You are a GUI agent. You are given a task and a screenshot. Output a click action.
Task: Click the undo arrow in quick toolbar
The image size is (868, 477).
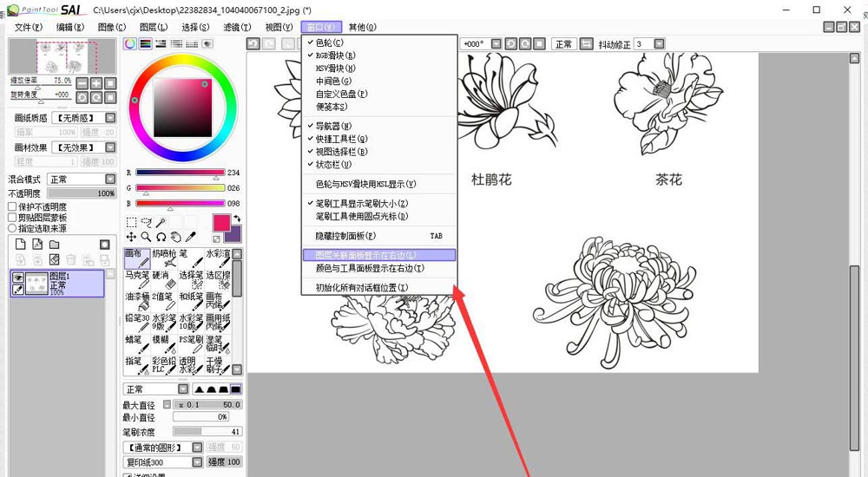pyautogui.click(x=253, y=43)
